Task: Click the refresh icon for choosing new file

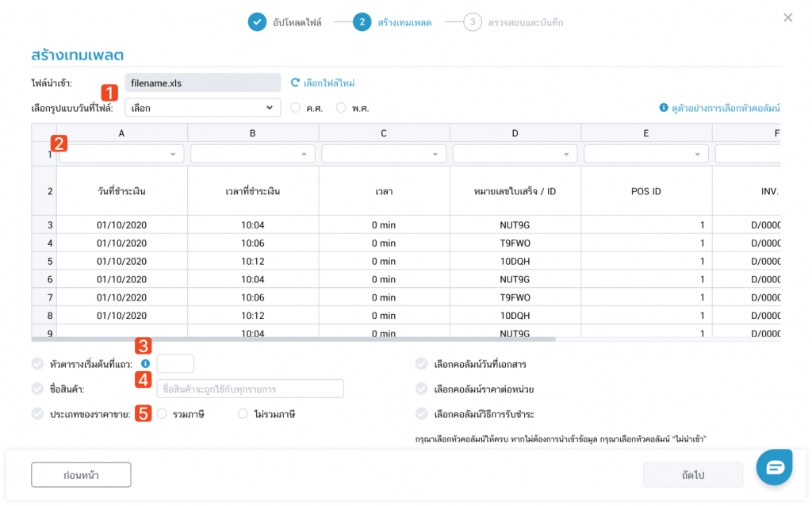Action: (x=295, y=82)
